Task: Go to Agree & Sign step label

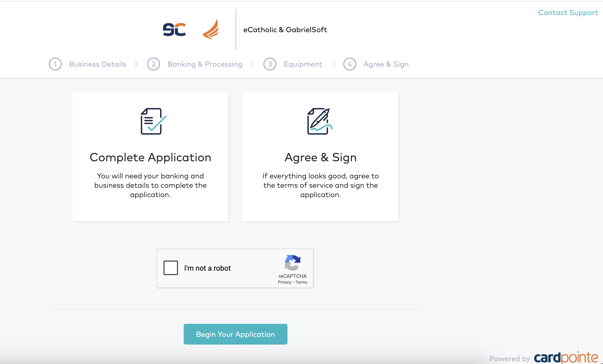Action: pyautogui.click(x=386, y=64)
